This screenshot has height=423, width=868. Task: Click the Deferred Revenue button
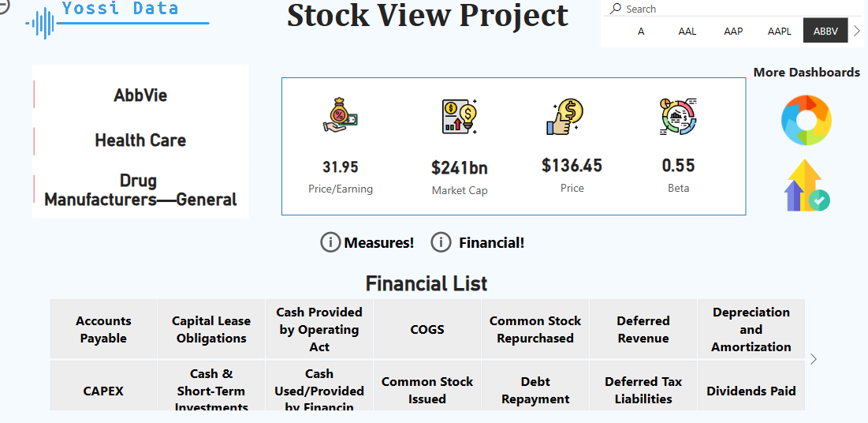point(643,329)
